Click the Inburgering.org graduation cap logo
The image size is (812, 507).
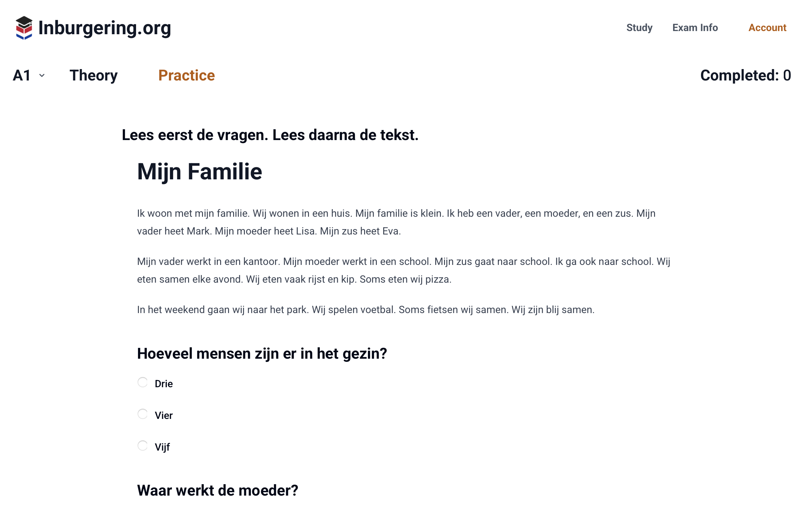pyautogui.click(x=24, y=28)
